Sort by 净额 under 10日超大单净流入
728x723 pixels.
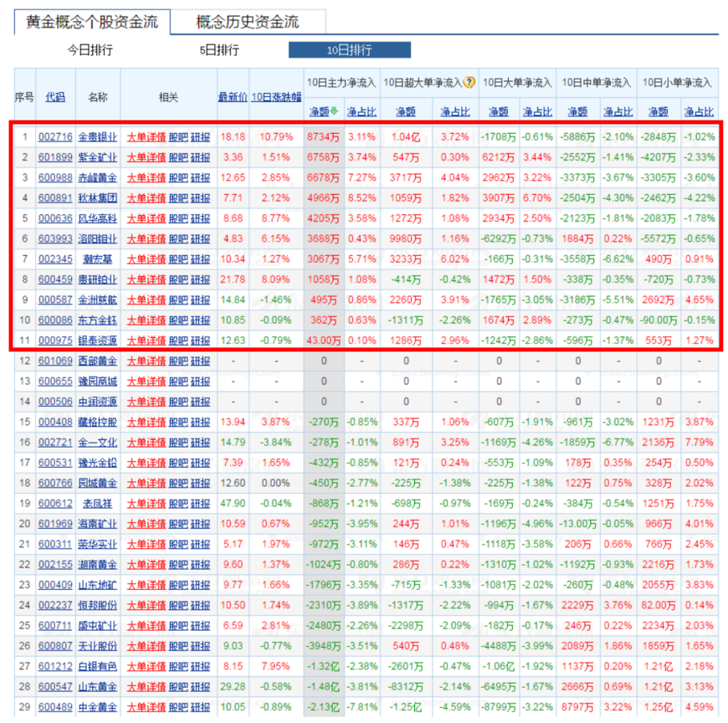click(x=406, y=111)
